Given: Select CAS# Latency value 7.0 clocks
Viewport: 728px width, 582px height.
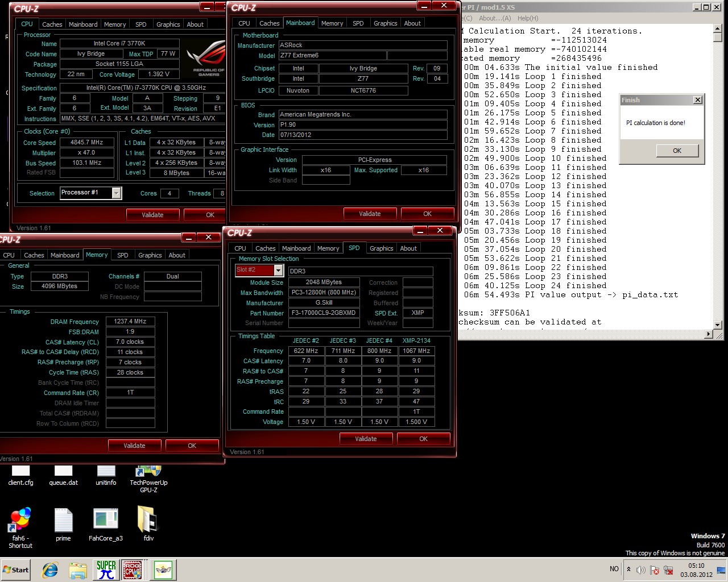Looking at the screenshot, I should [130, 342].
